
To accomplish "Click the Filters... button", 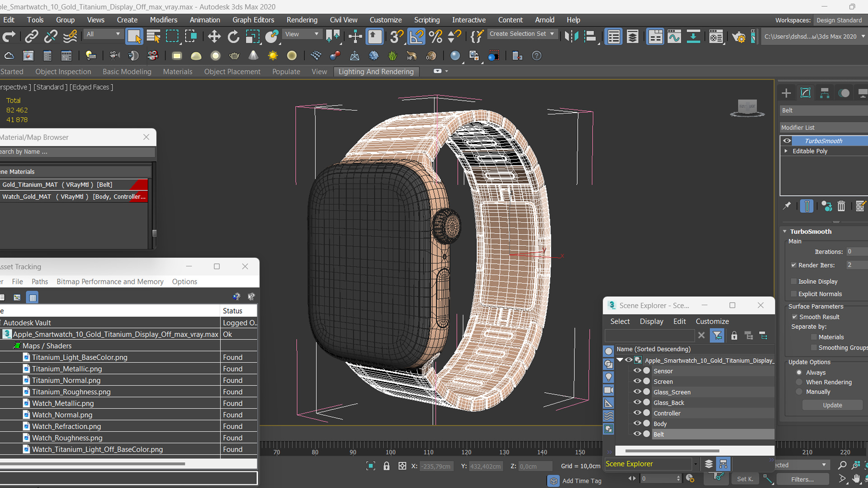I will (802, 479).
